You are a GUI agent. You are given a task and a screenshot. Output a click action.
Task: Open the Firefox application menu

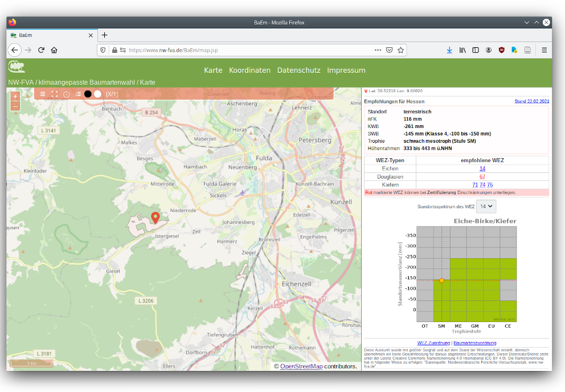544,50
